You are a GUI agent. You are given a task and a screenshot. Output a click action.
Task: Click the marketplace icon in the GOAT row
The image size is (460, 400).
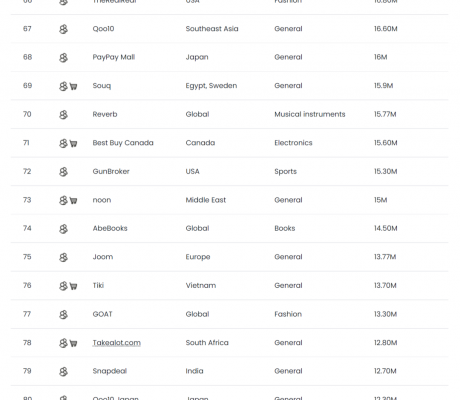pos(63,314)
